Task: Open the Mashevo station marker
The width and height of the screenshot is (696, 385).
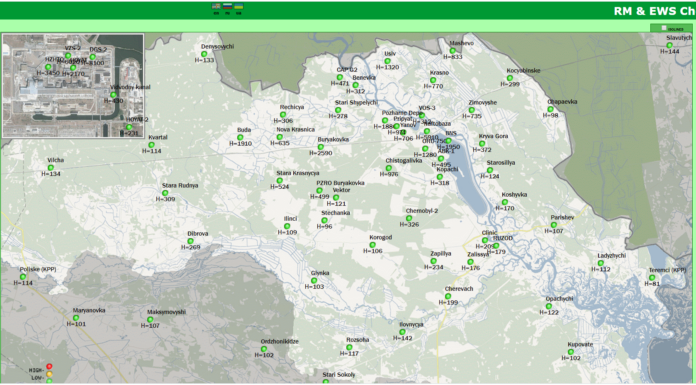Action: click(453, 51)
